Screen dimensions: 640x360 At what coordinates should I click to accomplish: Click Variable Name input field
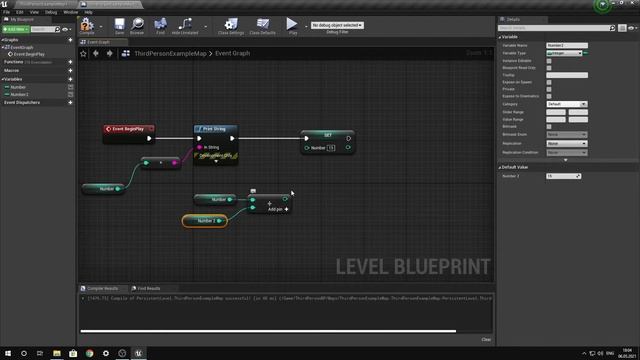coord(567,46)
